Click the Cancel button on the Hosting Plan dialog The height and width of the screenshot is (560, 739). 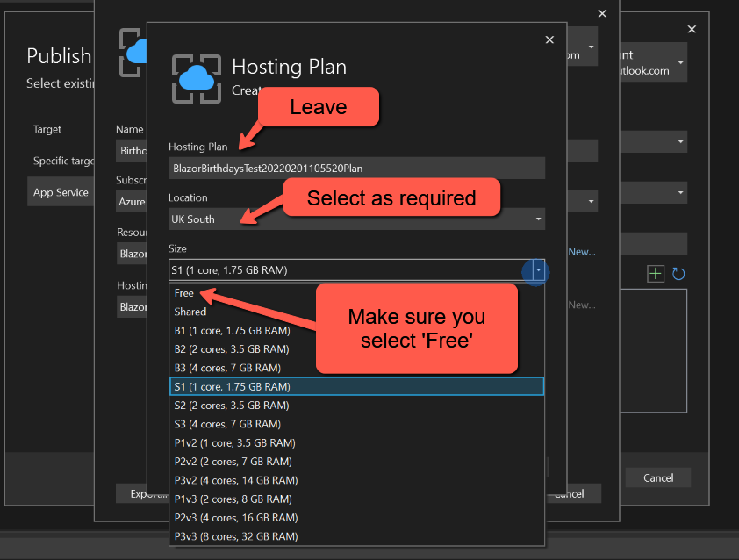574,493
